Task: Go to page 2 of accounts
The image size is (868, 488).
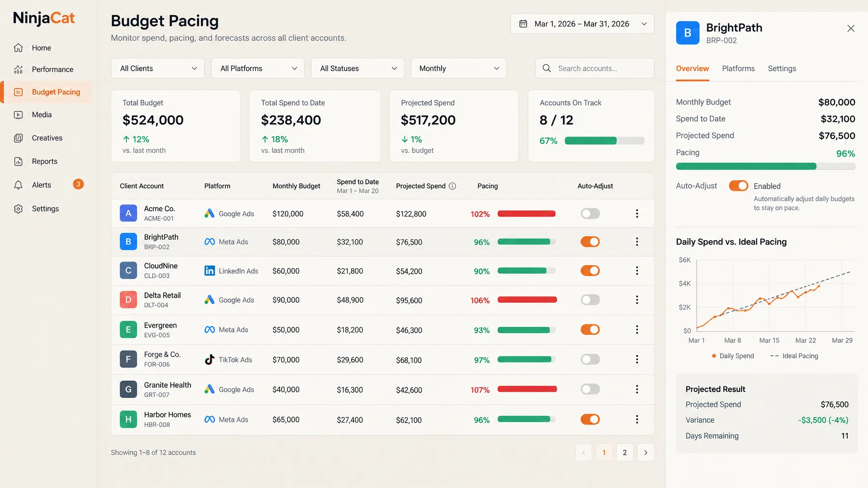Action: (x=625, y=452)
